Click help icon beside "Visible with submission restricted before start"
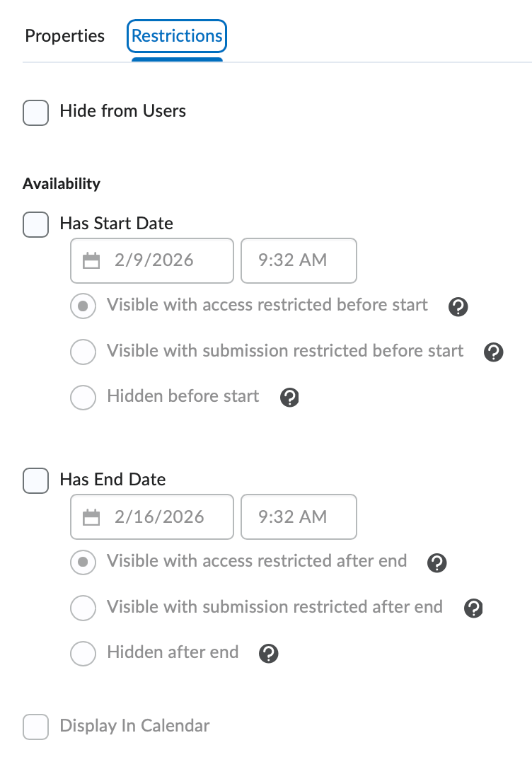Image resolution: width=532 pixels, height=774 pixels. coord(493,352)
